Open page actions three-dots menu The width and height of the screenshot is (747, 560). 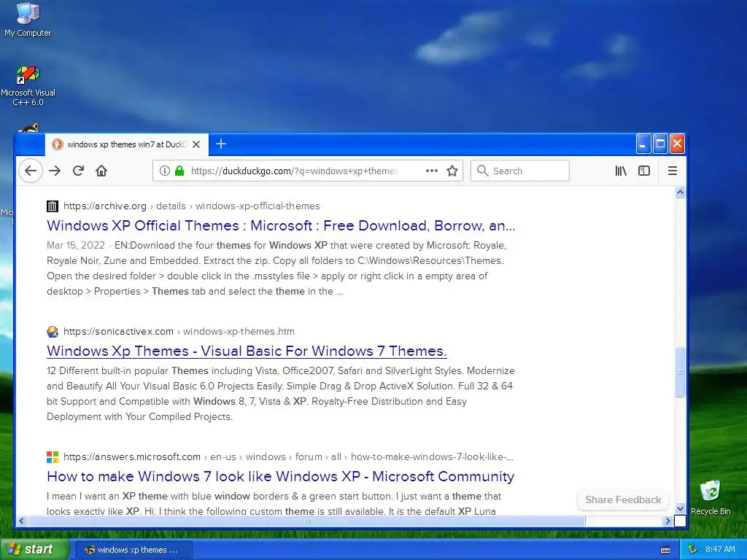(432, 171)
